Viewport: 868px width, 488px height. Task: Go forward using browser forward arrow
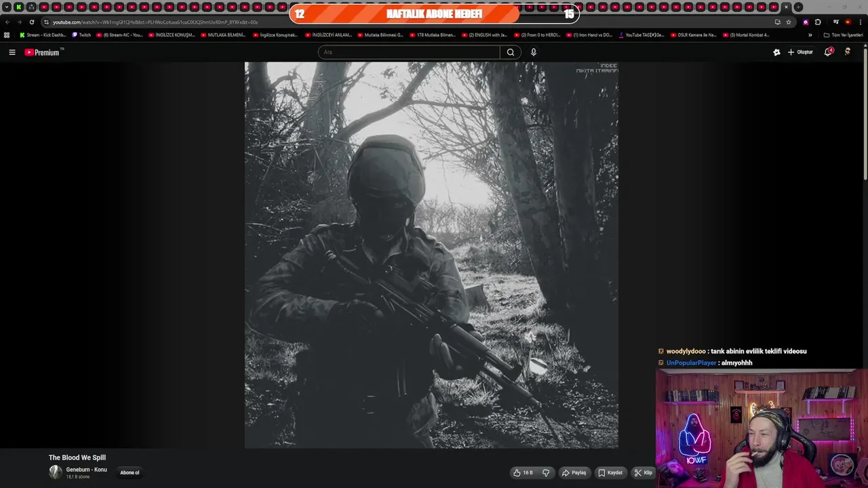coord(19,22)
